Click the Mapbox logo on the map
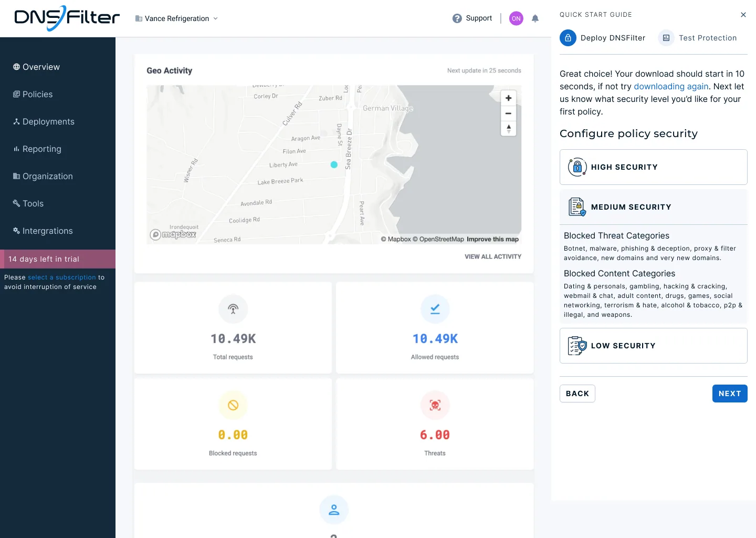 [x=173, y=235]
